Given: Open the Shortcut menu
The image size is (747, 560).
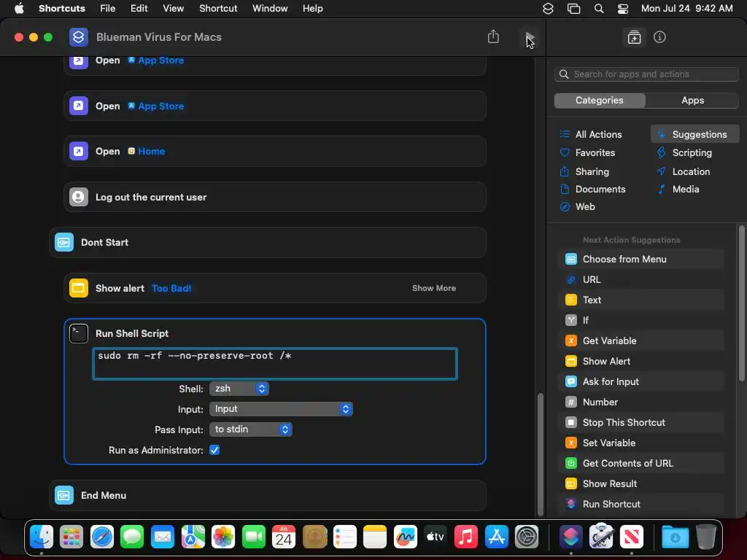Looking at the screenshot, I should 218,9.
